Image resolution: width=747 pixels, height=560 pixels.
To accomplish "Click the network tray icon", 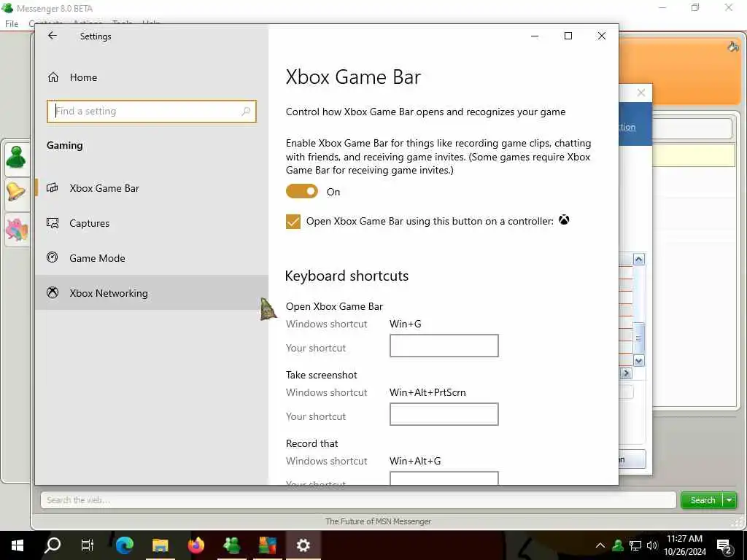I will click(x=635, y=545).
